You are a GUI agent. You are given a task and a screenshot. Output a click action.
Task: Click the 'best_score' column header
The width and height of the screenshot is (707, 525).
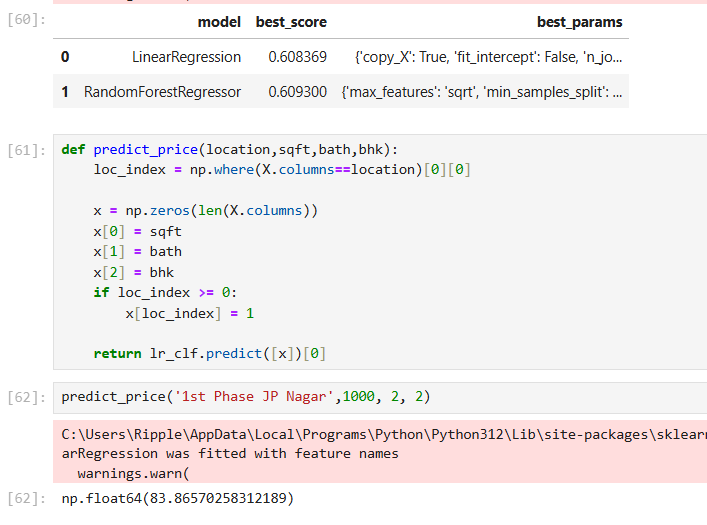pyautogui.click(x=291, y=22)
